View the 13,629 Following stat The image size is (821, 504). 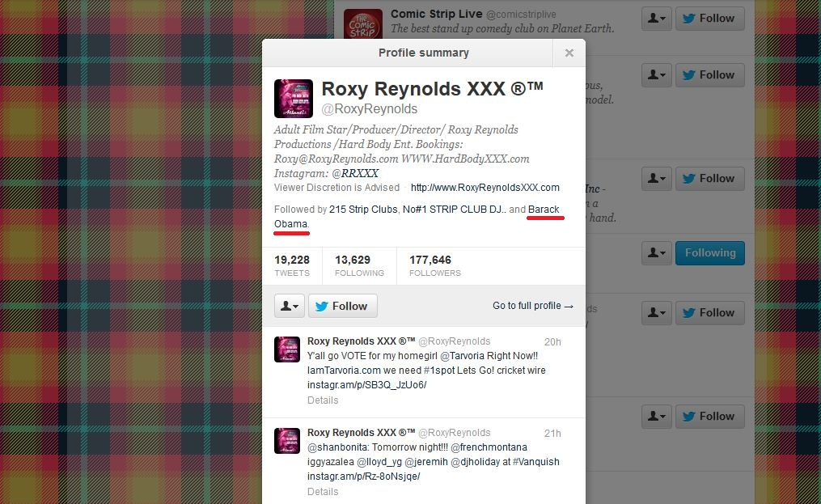click(359, 265)
